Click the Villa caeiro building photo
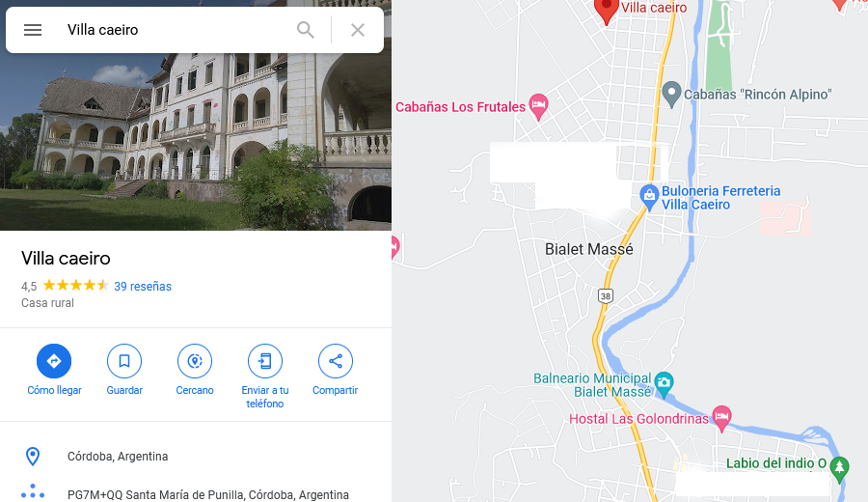Image resolution: width=868 pixels, height=502 pixels. [x=196, y=141]
